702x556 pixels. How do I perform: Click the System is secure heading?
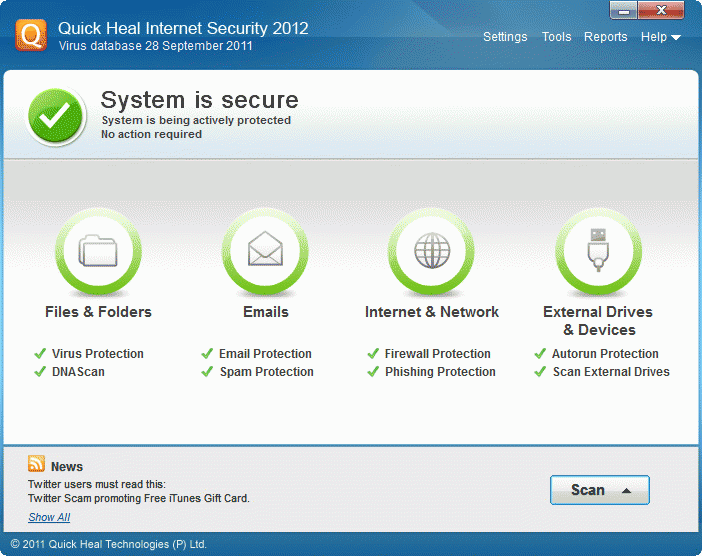199,99
